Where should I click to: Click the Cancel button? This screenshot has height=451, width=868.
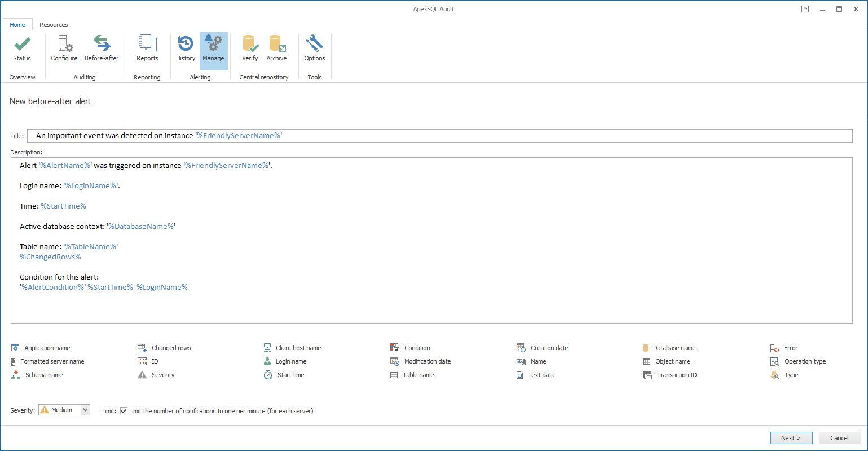[x=840, y=437]
